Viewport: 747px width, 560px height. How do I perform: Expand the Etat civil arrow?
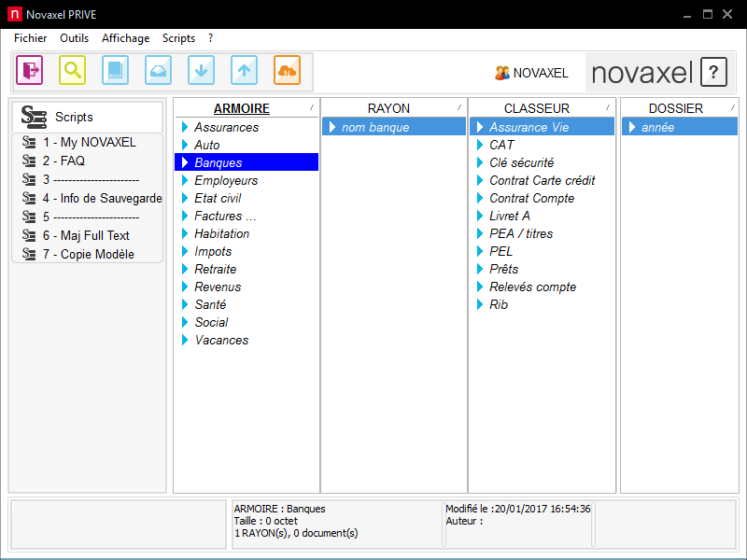point(185,198)
